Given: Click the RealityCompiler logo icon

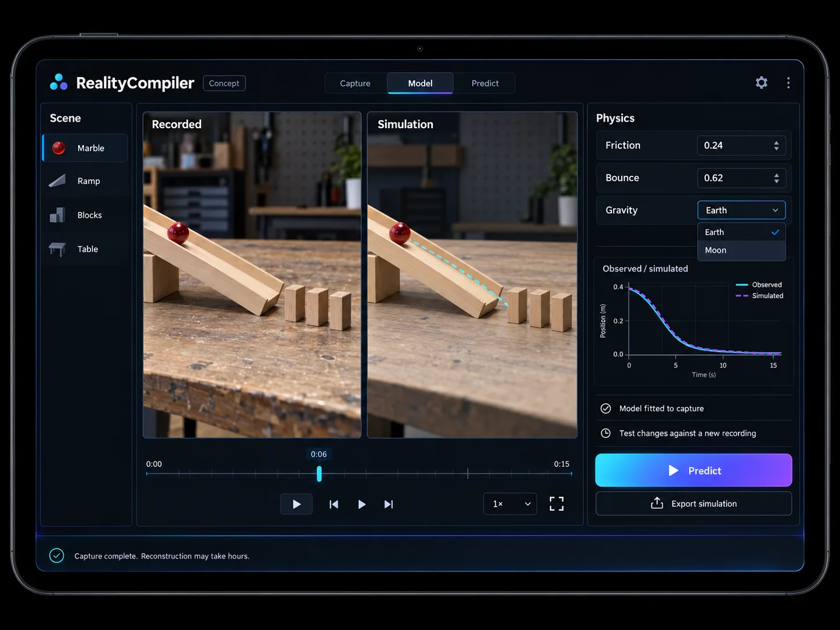Looking at the screenshot, I should pyautogui.click(x=59, y=82).
